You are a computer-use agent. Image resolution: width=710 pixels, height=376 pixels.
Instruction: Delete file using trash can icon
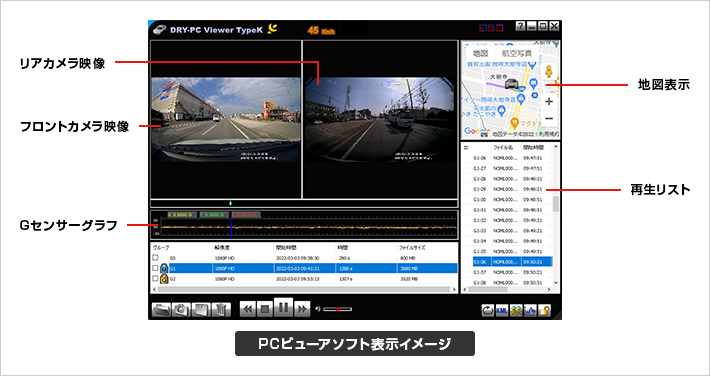click(221, 309)
